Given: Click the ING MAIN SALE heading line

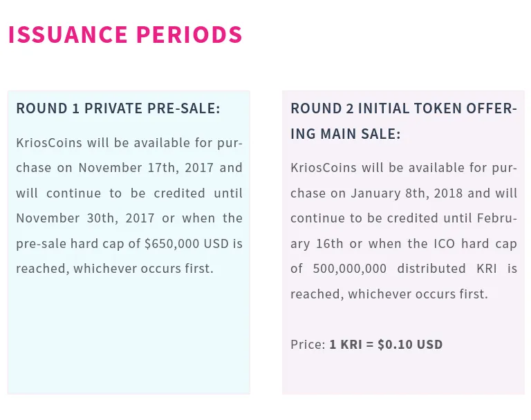Looking at the screenshot, I should 346,134.
